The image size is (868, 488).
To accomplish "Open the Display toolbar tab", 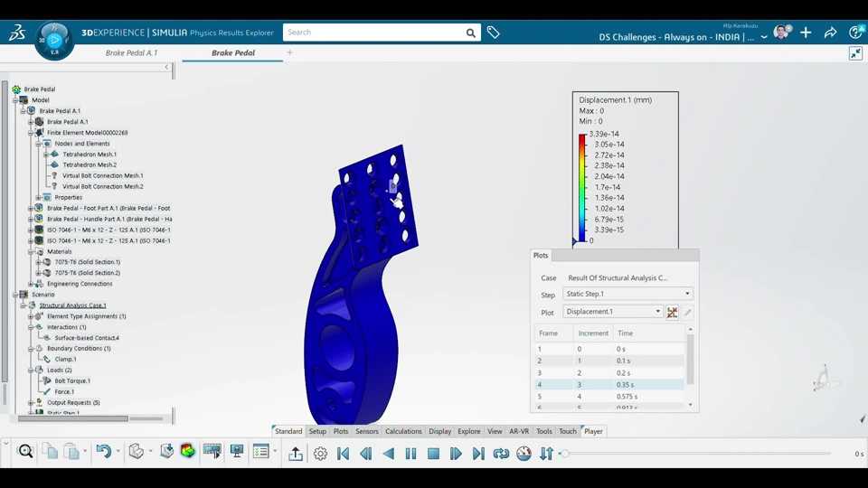I will click(x=440, y=432).
